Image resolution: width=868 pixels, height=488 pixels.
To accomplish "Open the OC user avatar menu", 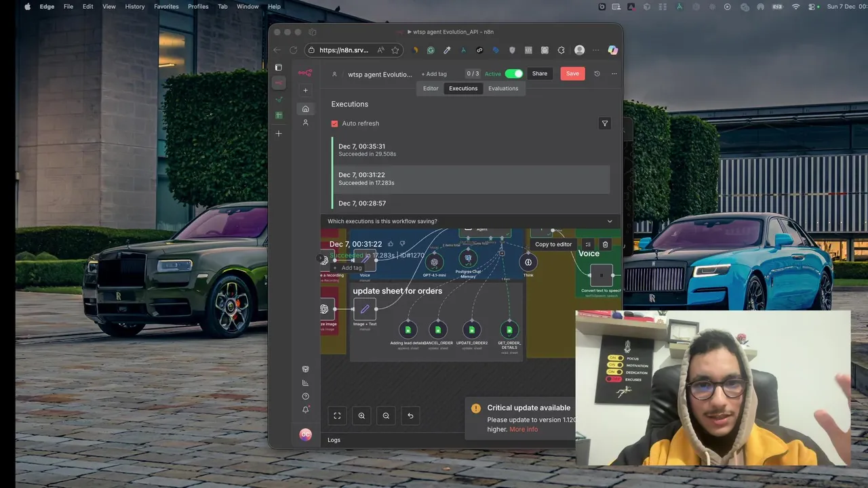I will pos(305,434).
